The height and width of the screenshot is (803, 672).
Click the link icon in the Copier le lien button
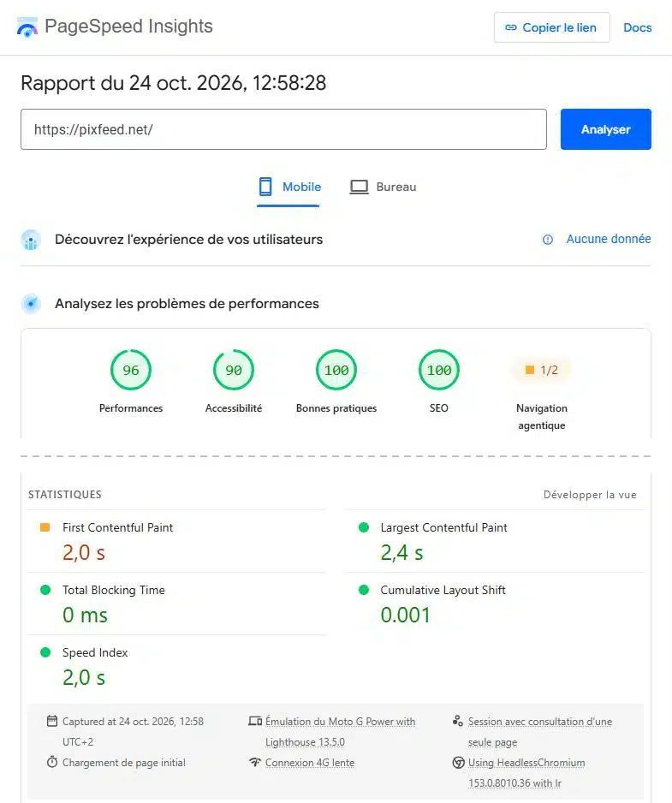[511, 27]
